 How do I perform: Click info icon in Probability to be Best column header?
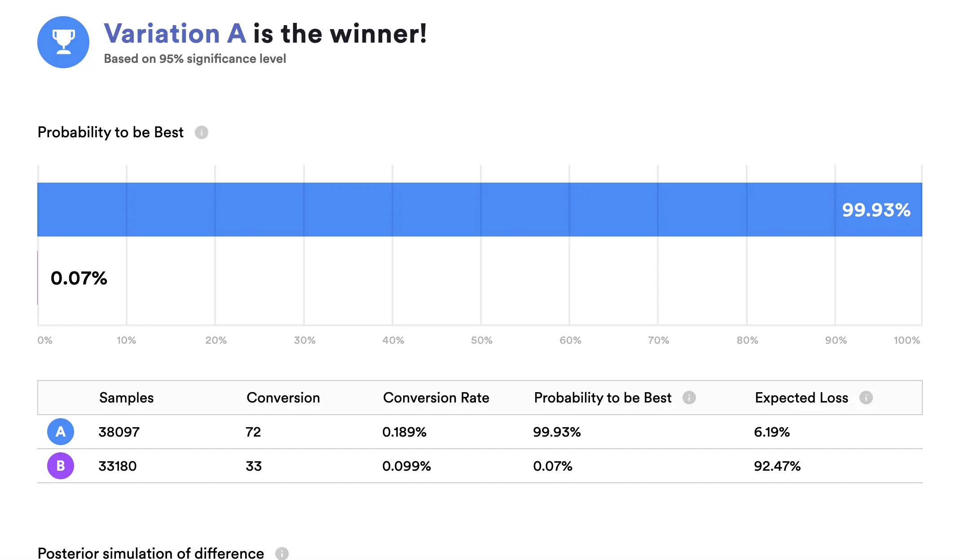coord(689,398)
